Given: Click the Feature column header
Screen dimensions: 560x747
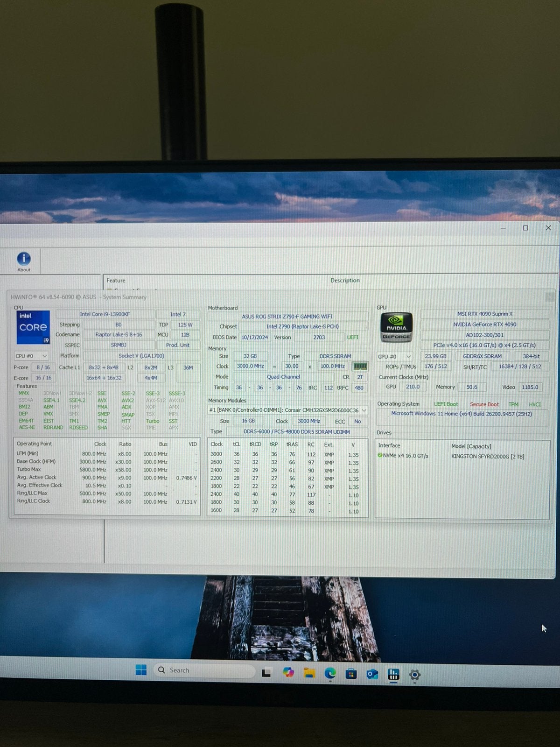Looking at the screenshot, I should point(116,281).
